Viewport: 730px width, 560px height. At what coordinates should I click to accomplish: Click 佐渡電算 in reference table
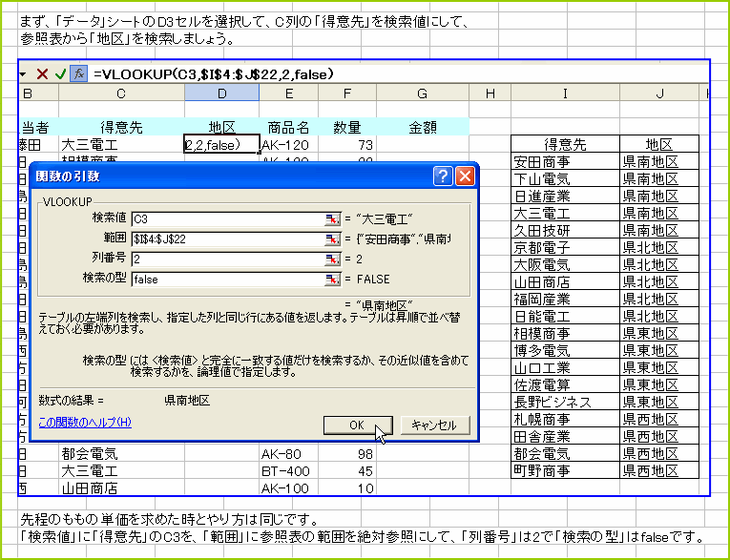pyautogui.click(x=565, y=385)
